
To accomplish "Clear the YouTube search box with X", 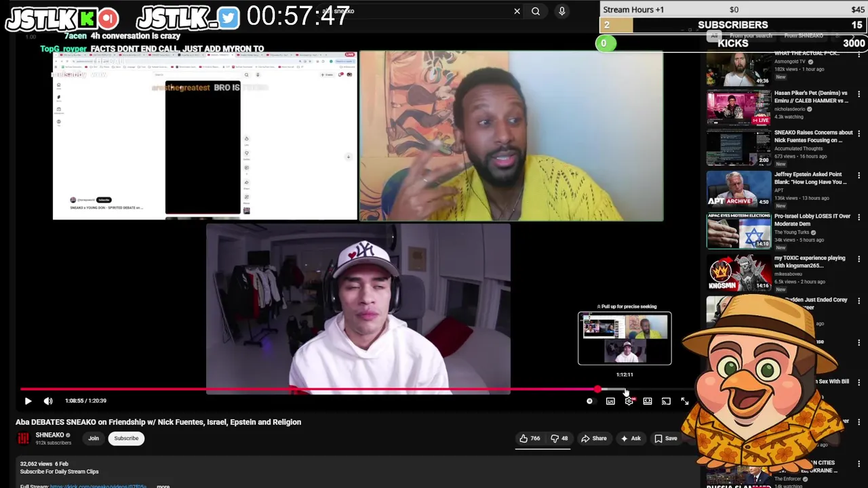I will pos(517,11).
